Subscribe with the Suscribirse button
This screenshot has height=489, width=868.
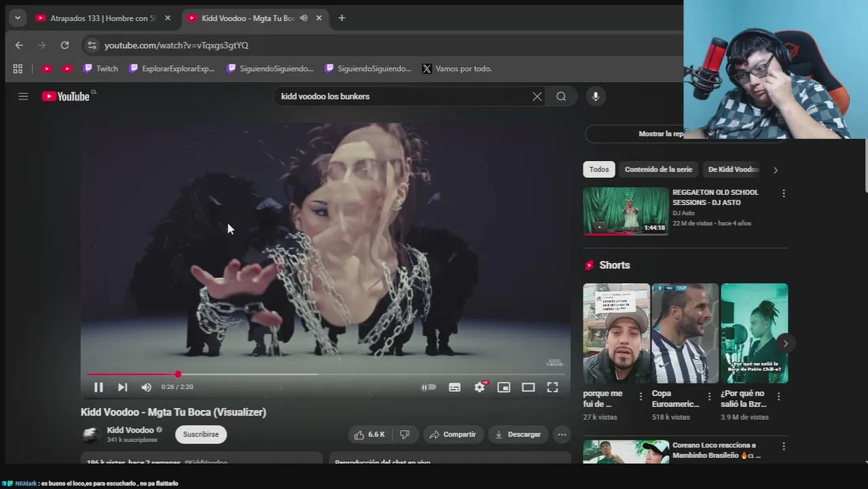click(201, 435)
